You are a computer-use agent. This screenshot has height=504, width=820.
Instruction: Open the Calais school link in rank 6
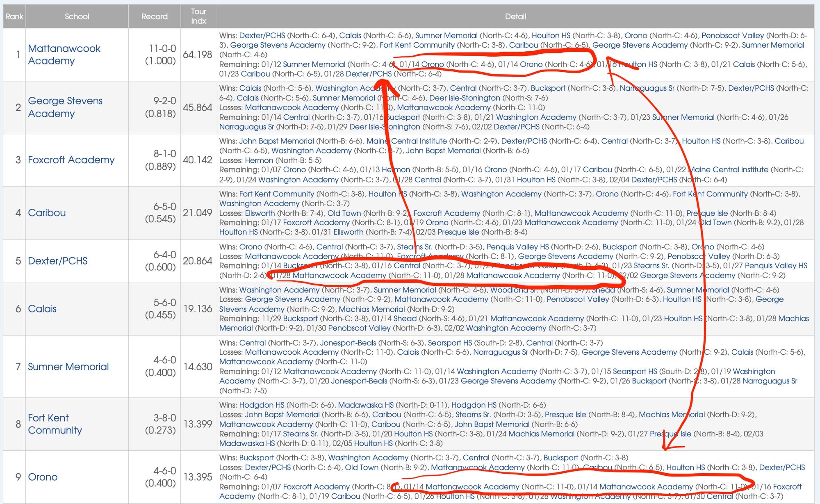pyautogui.click(x=42, y=309)
